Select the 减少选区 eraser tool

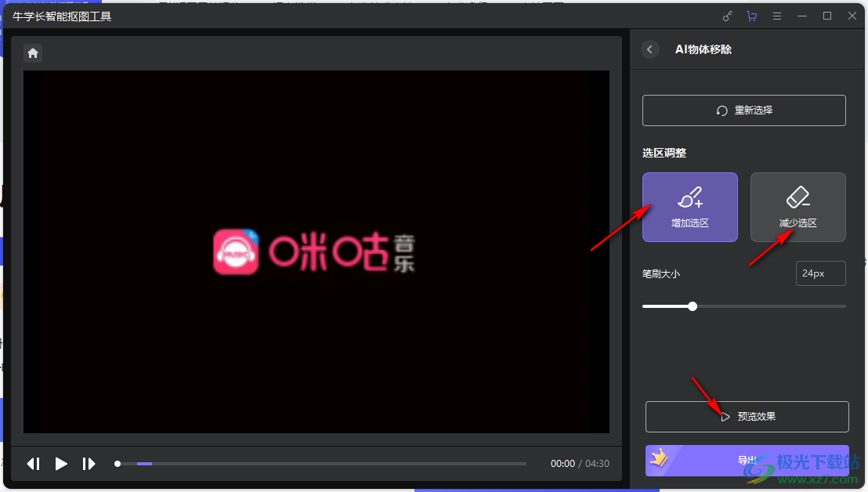(x=797, y=207)
